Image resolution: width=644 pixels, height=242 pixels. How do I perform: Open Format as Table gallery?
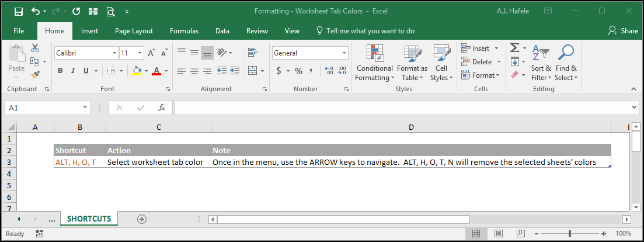coord(412,63)
